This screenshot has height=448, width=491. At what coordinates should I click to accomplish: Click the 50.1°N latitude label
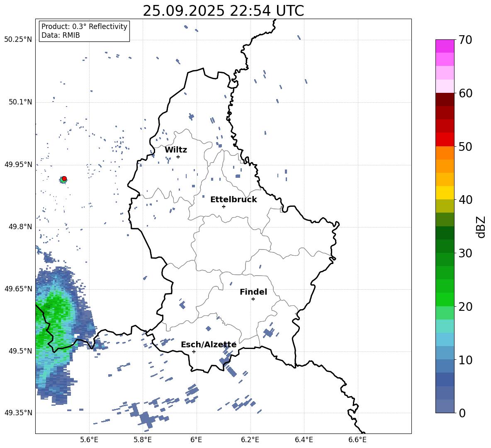pyautogui.click(x=20, y=102)
